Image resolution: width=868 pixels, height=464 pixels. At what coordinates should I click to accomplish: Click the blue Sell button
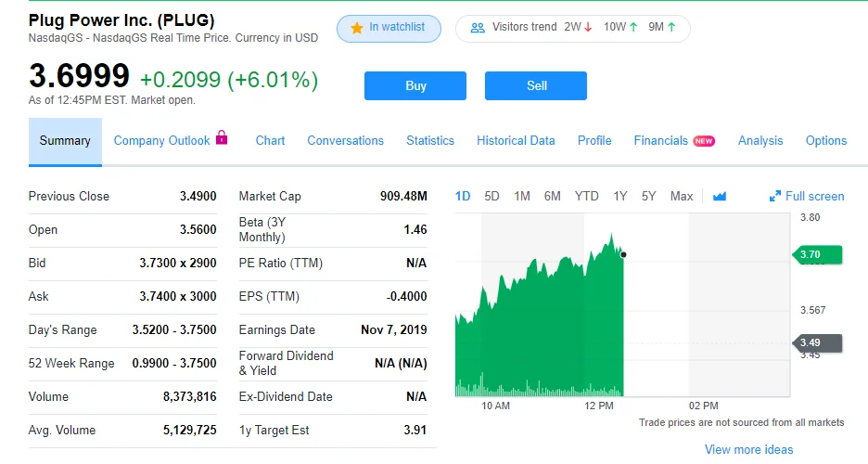(536, 85)
